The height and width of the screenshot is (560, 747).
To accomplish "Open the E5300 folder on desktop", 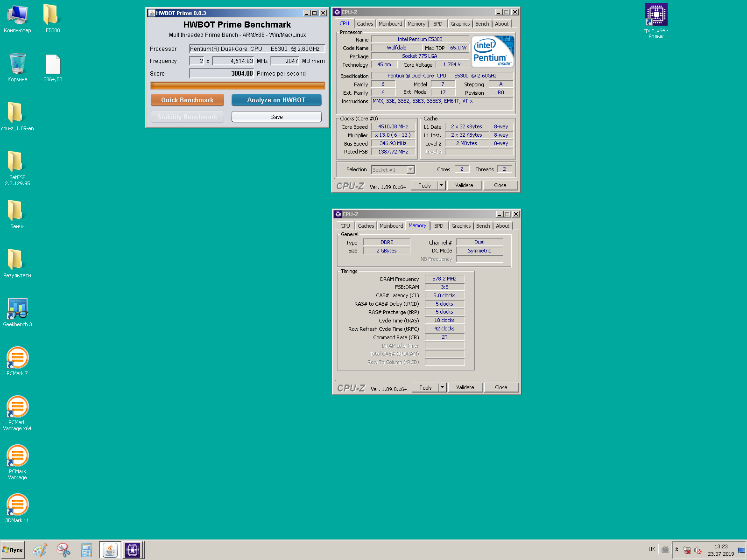I will tap(52, 19).
